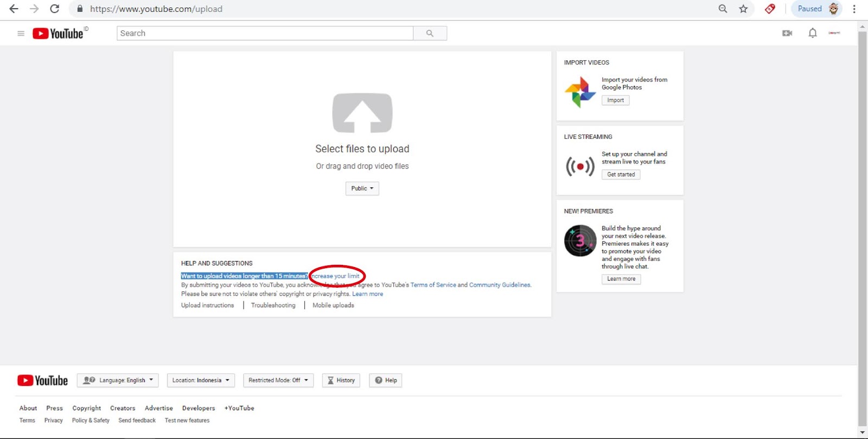This screenshot has width=868, height=439.
Task: Open the Terms of Service link
Action: [433, 285]
